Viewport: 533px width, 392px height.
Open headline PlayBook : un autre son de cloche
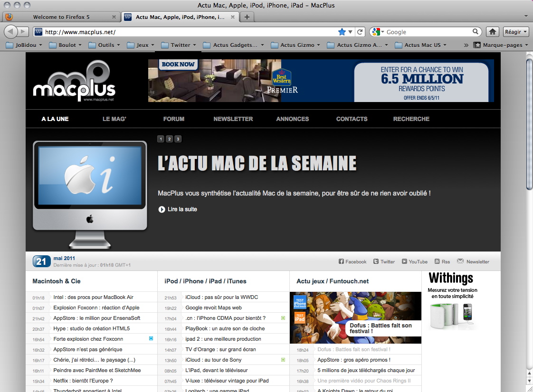point(225,328)
